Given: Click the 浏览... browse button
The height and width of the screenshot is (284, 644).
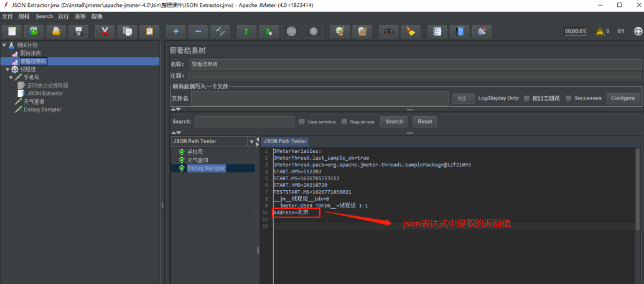Looking at the screenshot, I should 464,98.
